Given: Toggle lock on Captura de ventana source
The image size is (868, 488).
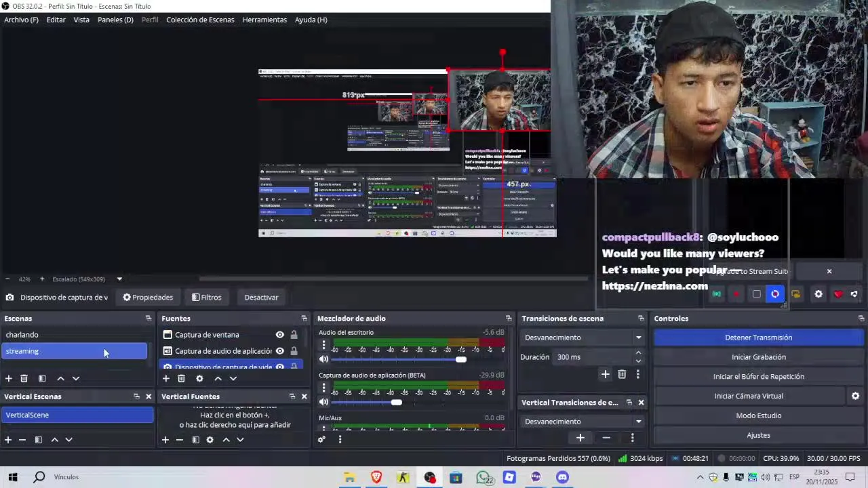Looking at the screenshot, I should pyautogui.click(x=294, y=335).
